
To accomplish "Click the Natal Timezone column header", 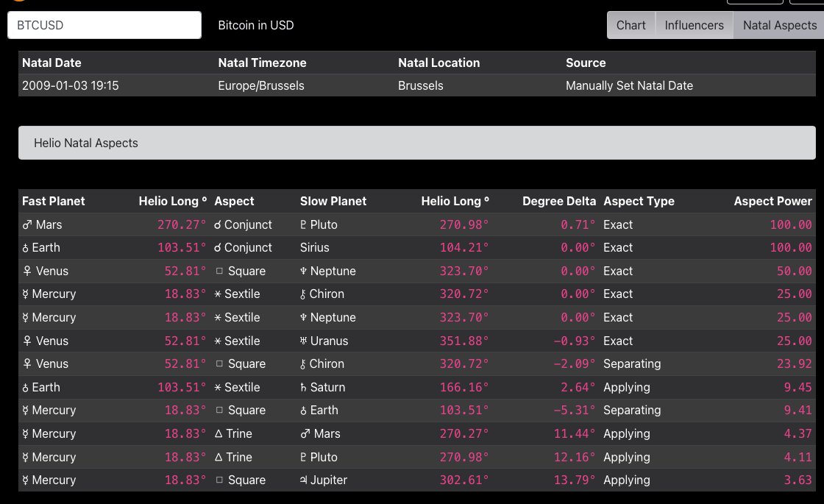I will pos(262,63).
